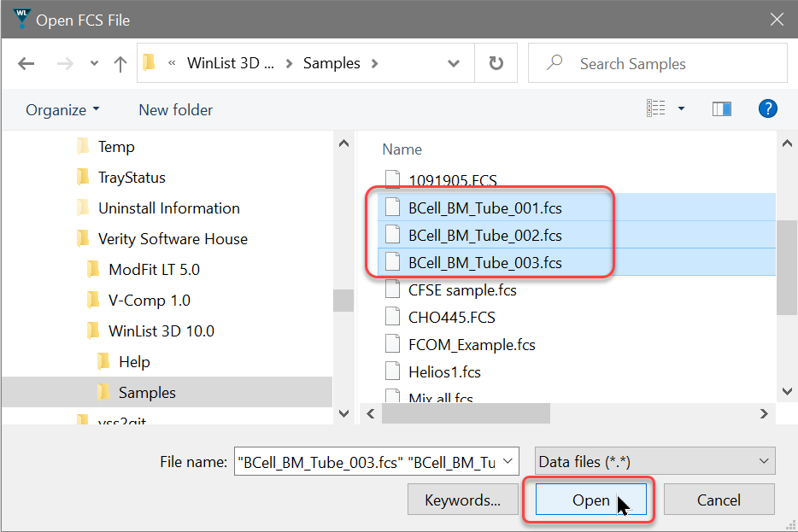798x532 pixels.
Task: Click the Back navigation arrow
Action: click(x=26, y=62)
